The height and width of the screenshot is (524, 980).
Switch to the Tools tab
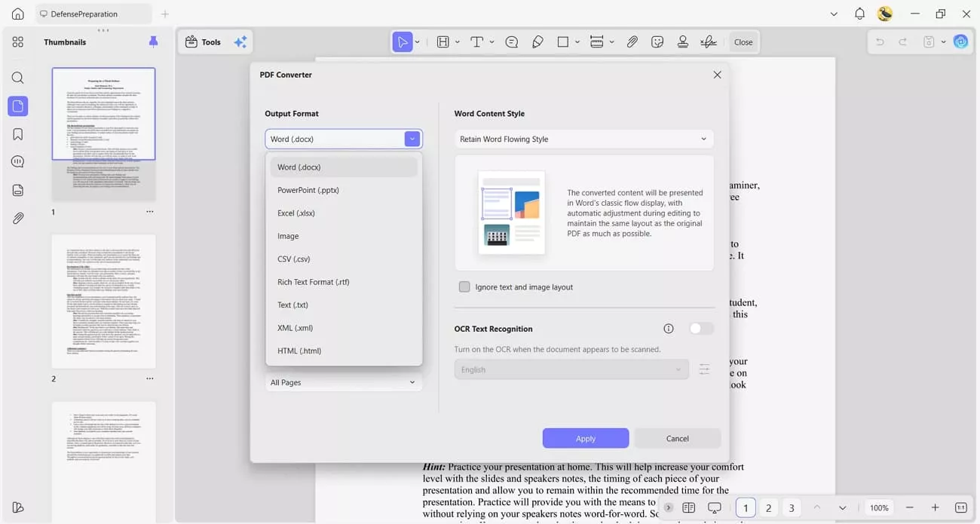click(x=203, y=41)
